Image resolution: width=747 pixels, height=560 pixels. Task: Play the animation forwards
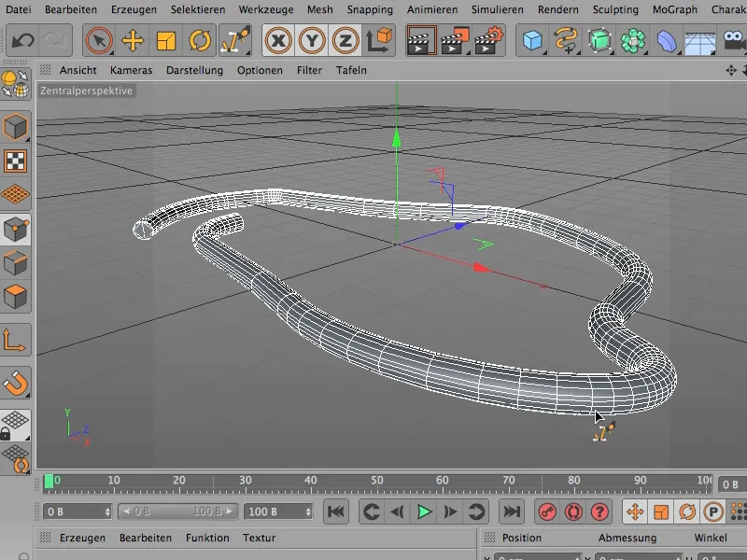pyautogui.click(x=424, y=511)
